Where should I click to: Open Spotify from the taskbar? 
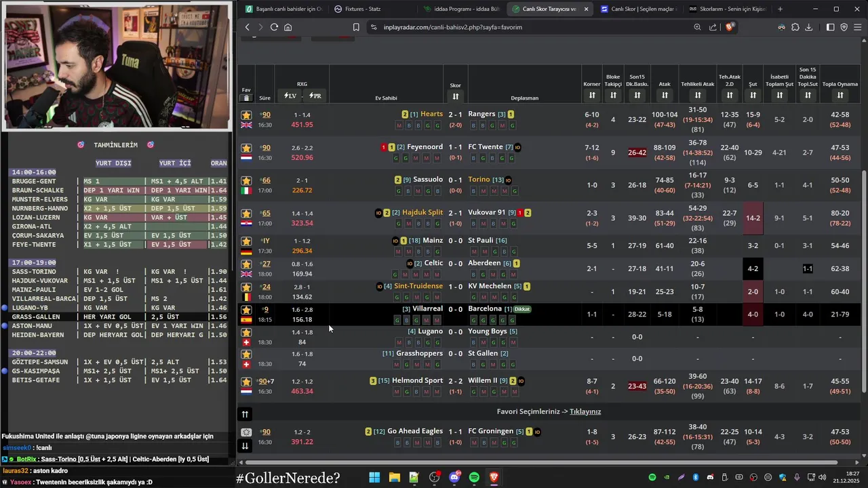click(x=474, y=477)
